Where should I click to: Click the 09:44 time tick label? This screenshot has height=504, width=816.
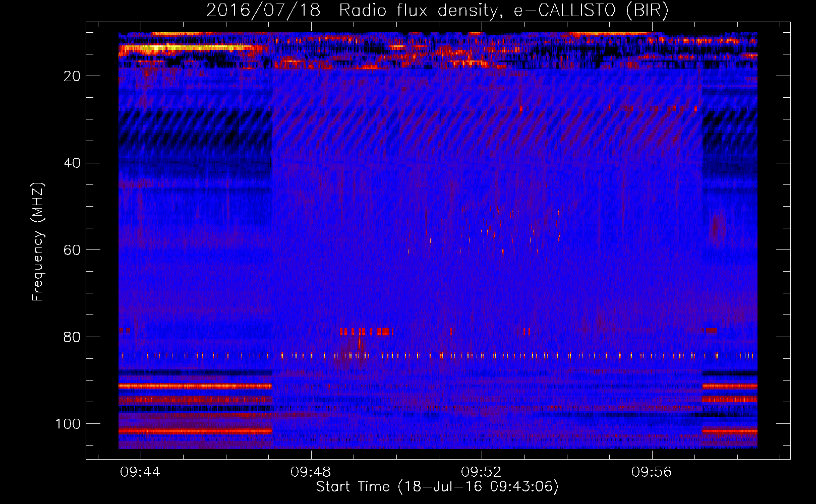click(140, 472)
